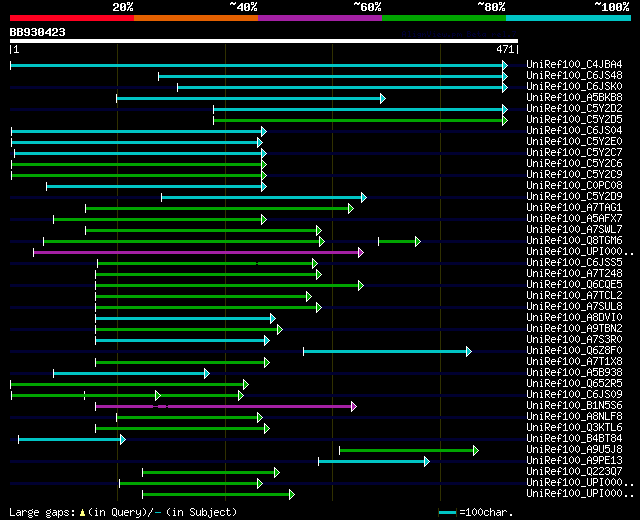
Task: Select the UniRef100_A7SUL8 label
Action: point(574,307)
